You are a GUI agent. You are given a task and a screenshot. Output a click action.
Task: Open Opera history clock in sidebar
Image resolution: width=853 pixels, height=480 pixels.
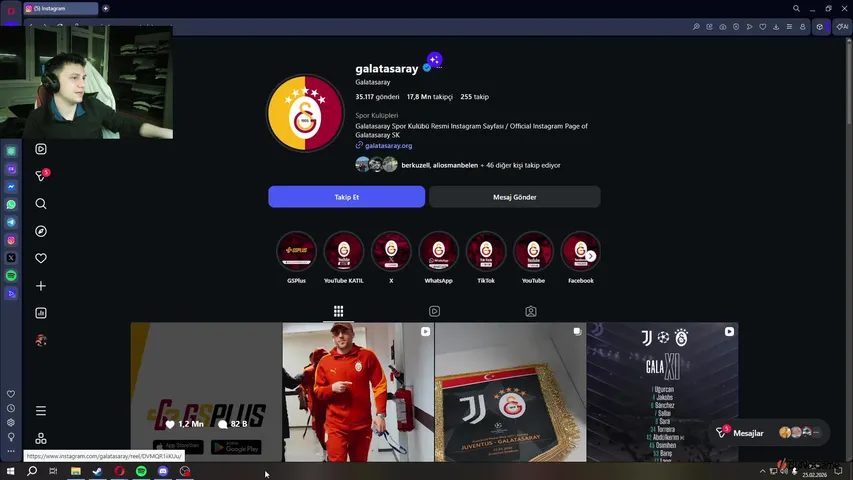11,408
